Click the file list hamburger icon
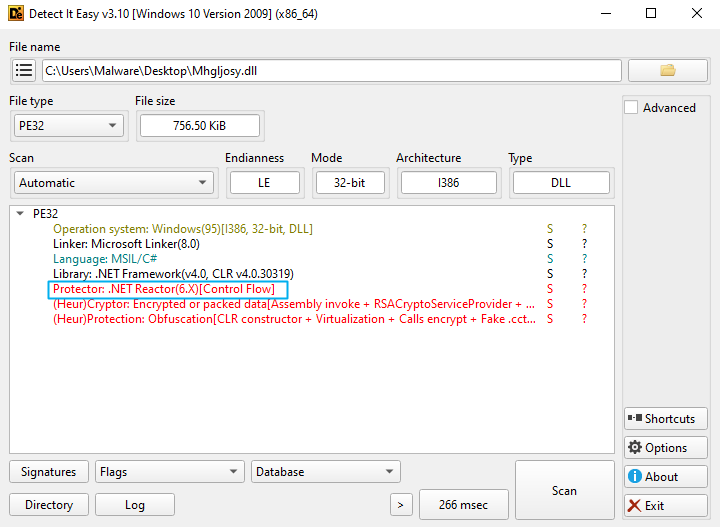 tap(24, 71)
